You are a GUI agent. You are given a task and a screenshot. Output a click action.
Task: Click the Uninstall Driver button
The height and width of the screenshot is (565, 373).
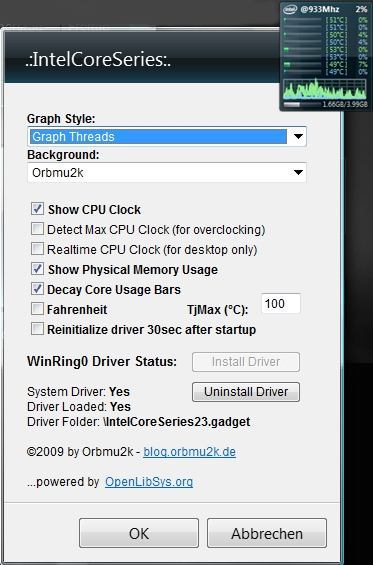coord(246,392)
